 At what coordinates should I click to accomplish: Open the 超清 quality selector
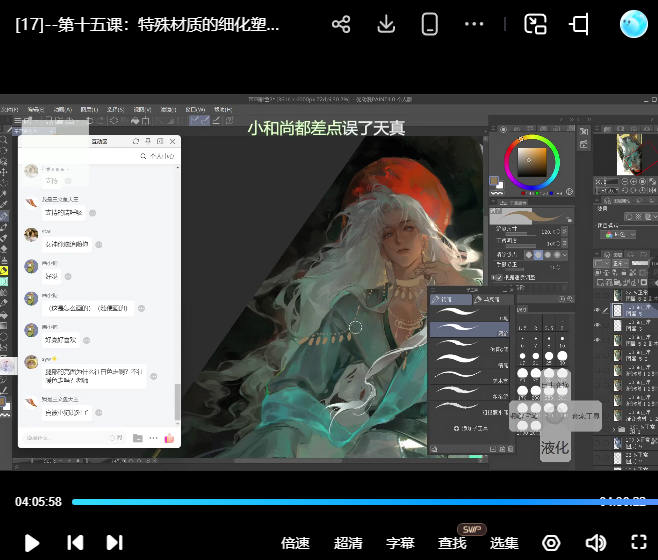tap(348, 543)
